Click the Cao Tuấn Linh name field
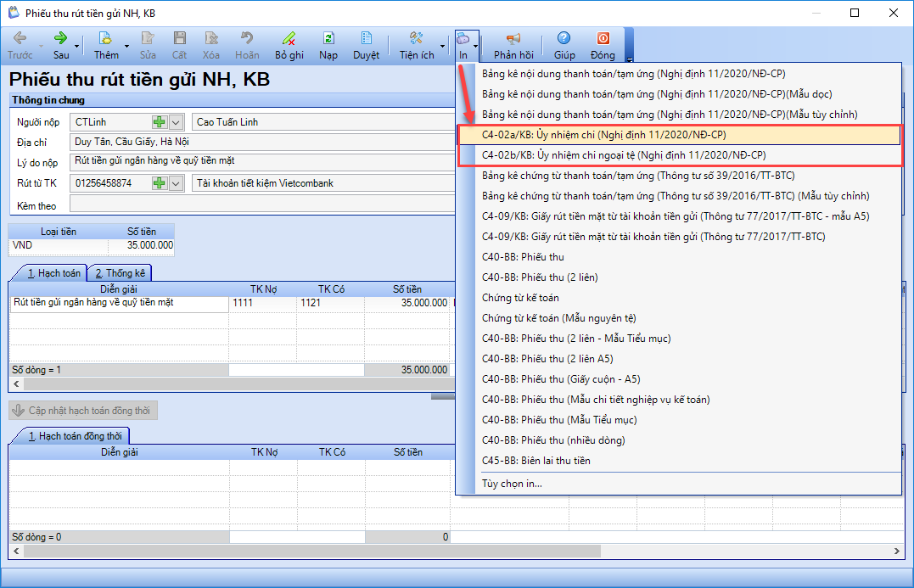The image size is (914, 588). [x=323, y=122]
